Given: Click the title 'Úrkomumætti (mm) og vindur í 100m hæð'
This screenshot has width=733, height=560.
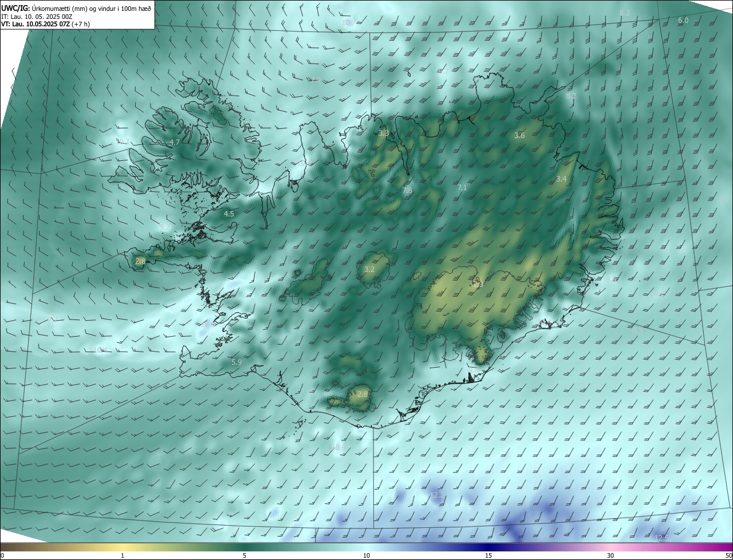Looking at the screenshot, I should tap(92, 8).
